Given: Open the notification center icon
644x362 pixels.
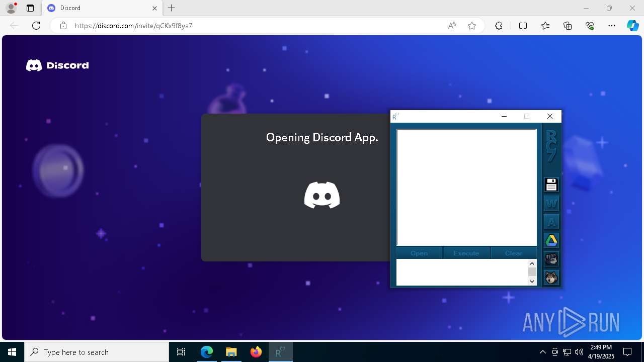Looking at the screenshot, I should (627, 352).
